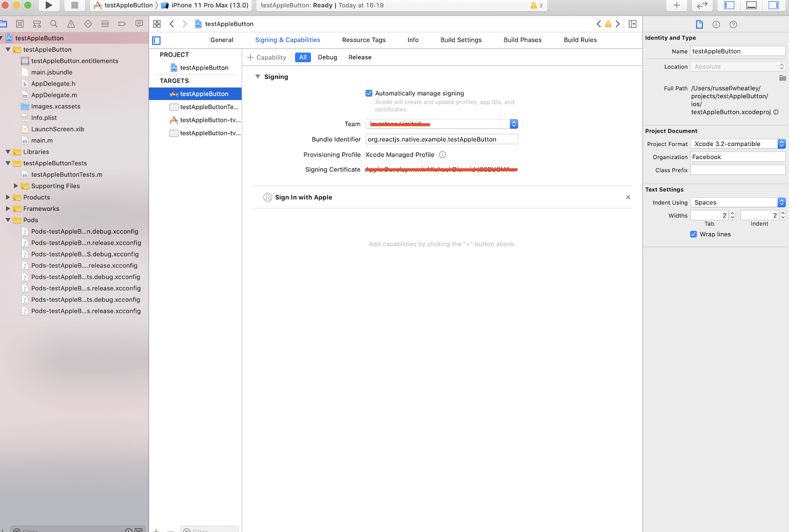The image size is (789, 532).
Task: Expand the Products group
Action: point(8,197)
